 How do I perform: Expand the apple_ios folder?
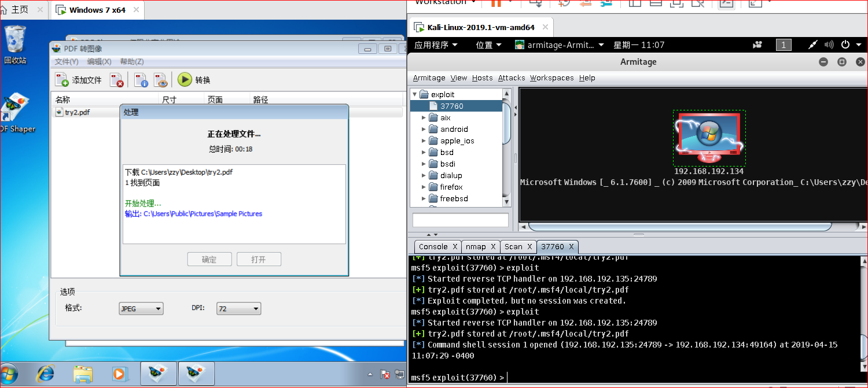[x=424, y=141]
